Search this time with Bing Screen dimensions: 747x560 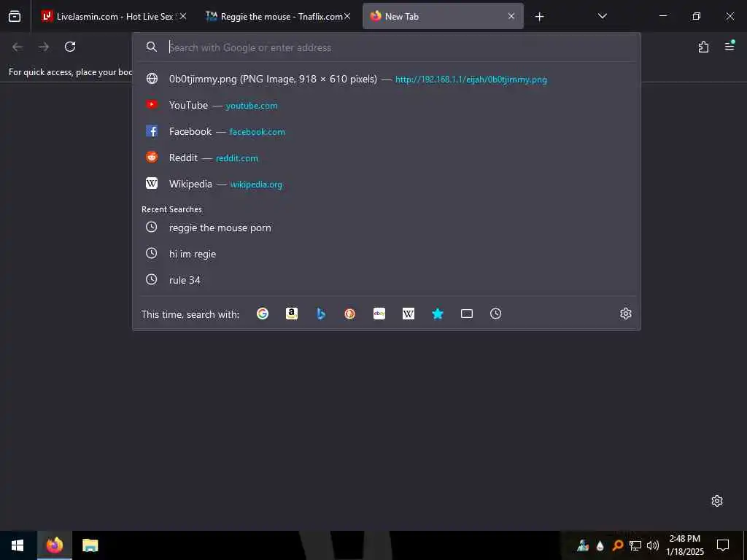click(x=321, y=314)
